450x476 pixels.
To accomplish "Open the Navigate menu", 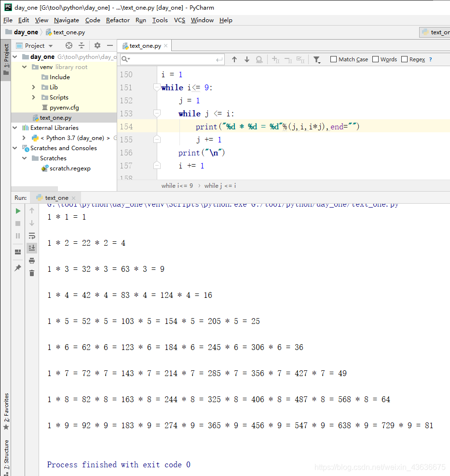I will tap(67, 20).
